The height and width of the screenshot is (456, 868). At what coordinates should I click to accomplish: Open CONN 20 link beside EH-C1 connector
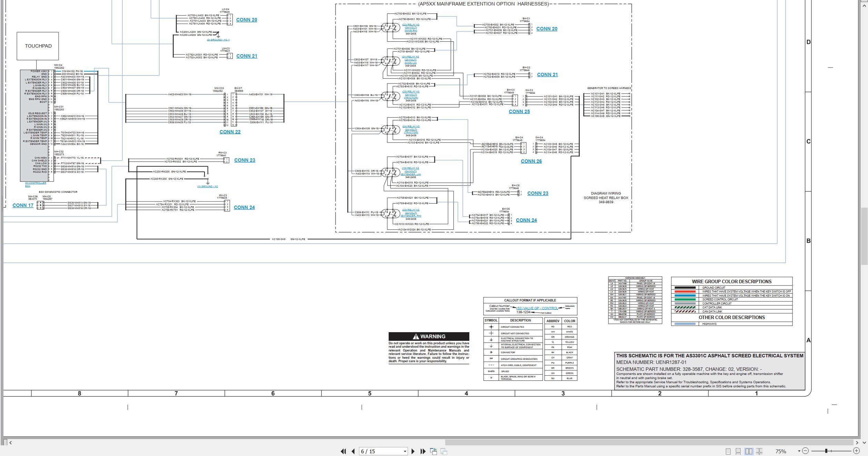pyautogui.click(x=547, y=29)
